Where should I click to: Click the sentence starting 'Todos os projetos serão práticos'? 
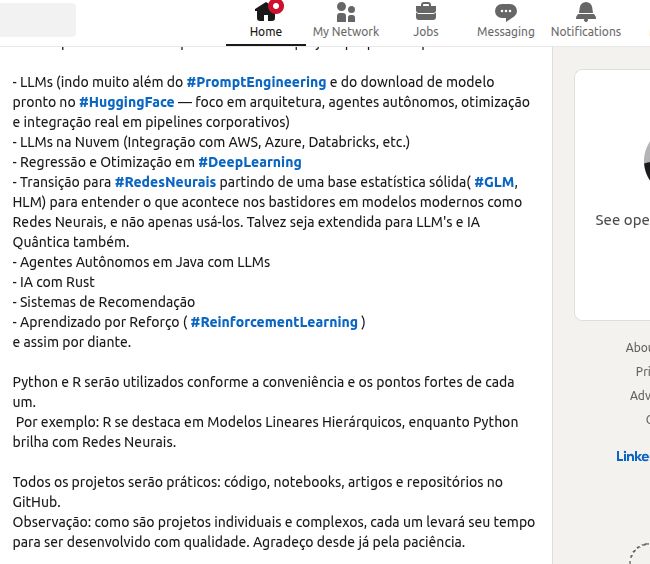(x=257, y=492)
